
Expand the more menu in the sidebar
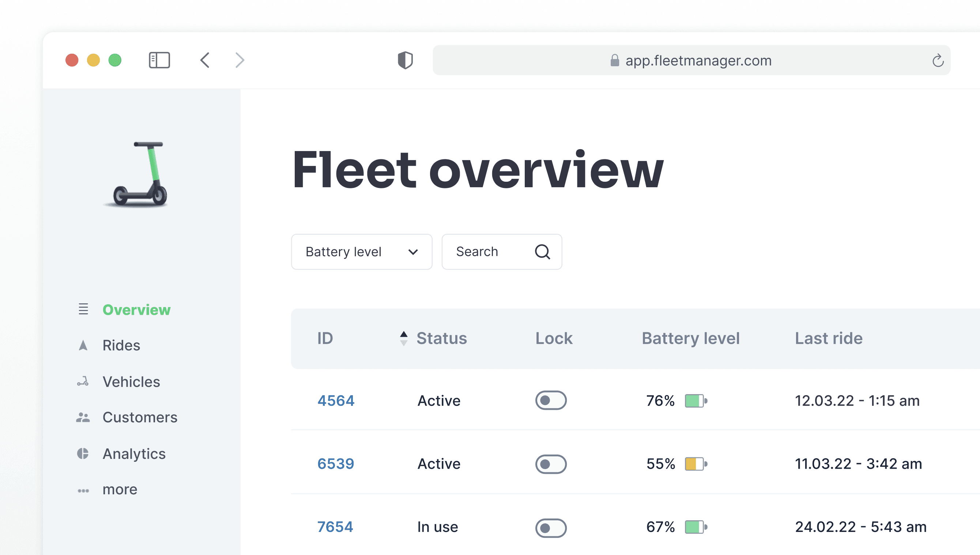pos(119,490)
